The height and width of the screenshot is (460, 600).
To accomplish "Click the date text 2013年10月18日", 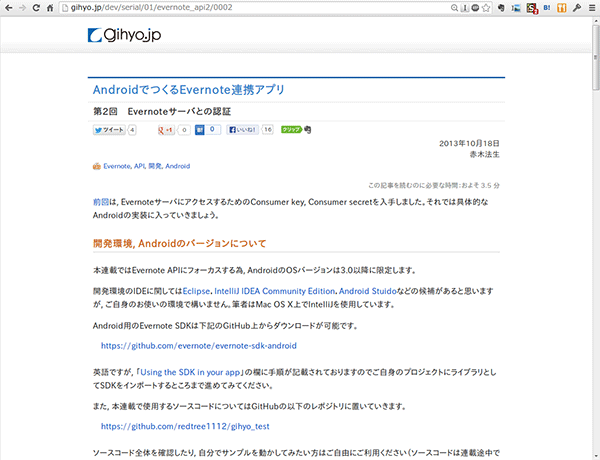I will pyautogui.click(x=469, y=144).
